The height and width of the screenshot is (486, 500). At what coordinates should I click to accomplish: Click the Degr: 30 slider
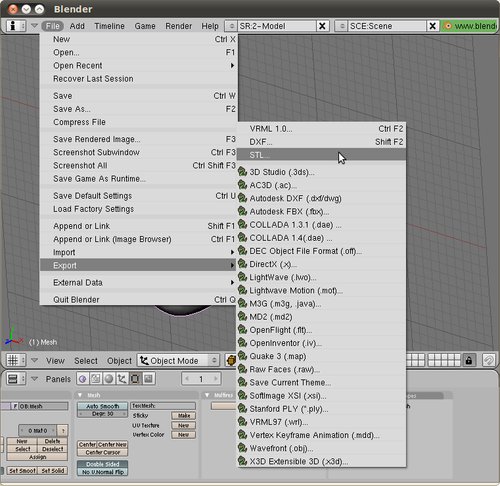click(102, 414)
